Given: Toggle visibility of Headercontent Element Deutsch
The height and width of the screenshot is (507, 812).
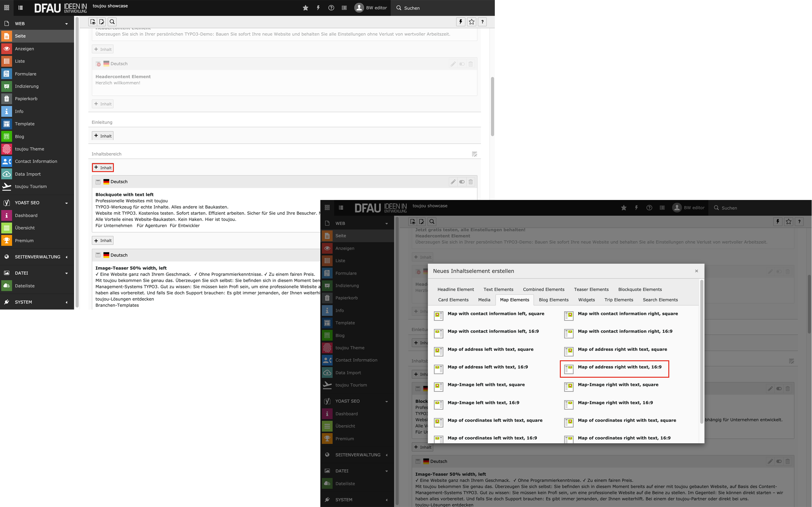Looking at the screenshot, I should 462,64.
